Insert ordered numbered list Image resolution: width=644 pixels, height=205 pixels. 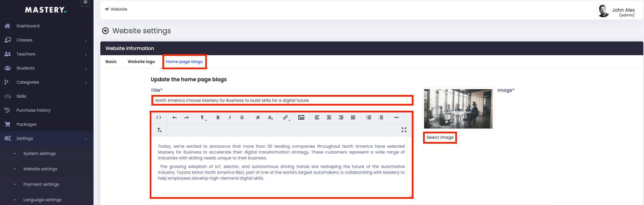381,118
